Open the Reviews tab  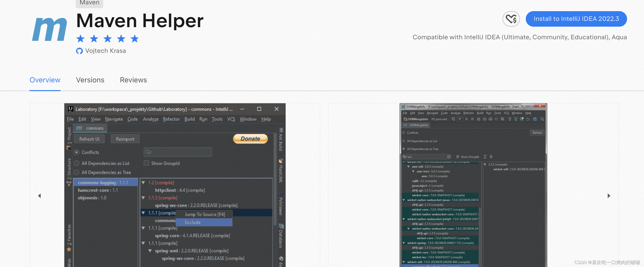click(x=133, y=80)
